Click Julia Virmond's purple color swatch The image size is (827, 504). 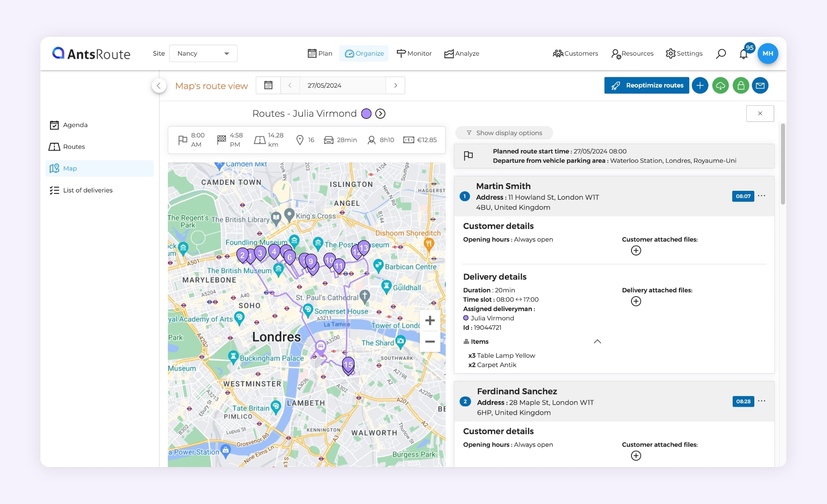366,114
